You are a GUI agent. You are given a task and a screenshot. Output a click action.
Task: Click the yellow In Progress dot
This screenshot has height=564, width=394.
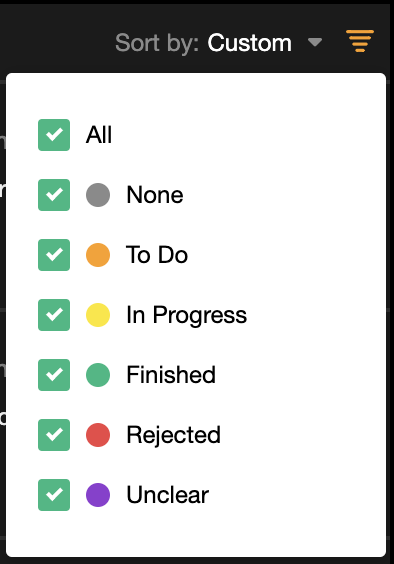point(98,315)
